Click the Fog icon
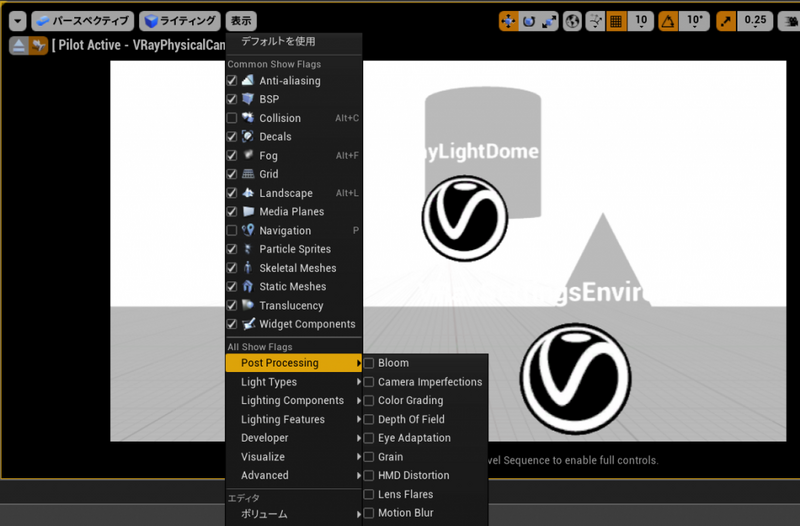 point(248,155)
